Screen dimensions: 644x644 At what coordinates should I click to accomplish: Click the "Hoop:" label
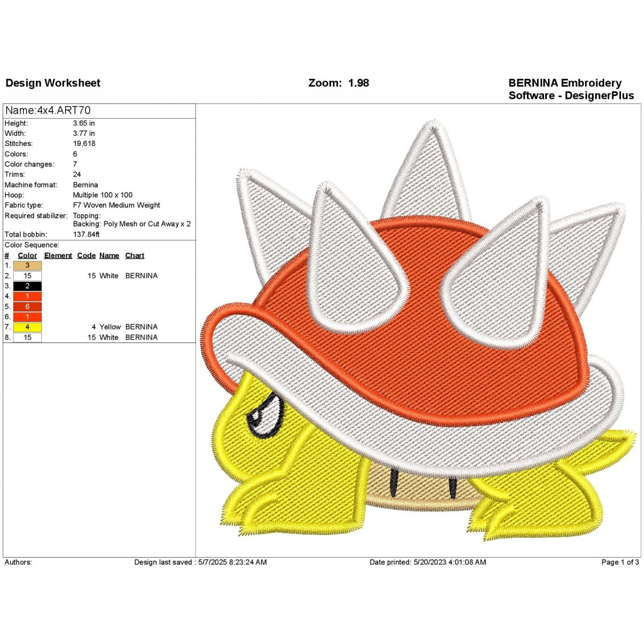pos(14,195)
